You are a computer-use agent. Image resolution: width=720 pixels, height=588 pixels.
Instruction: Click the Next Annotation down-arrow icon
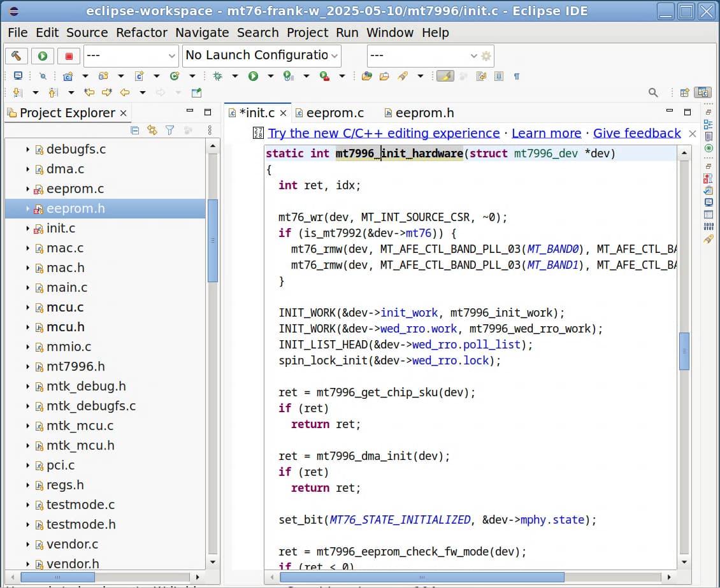[18, 93]
